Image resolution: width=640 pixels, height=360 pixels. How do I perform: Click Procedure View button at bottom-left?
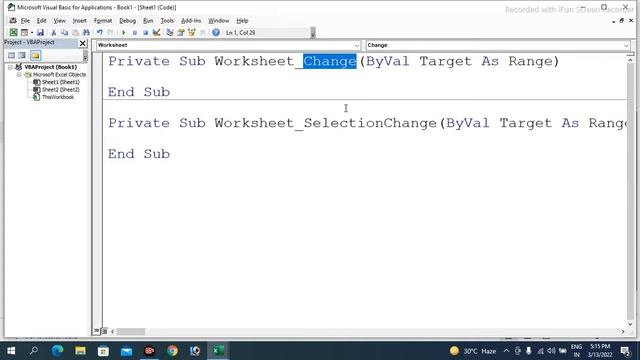click(x=97, y=331)
